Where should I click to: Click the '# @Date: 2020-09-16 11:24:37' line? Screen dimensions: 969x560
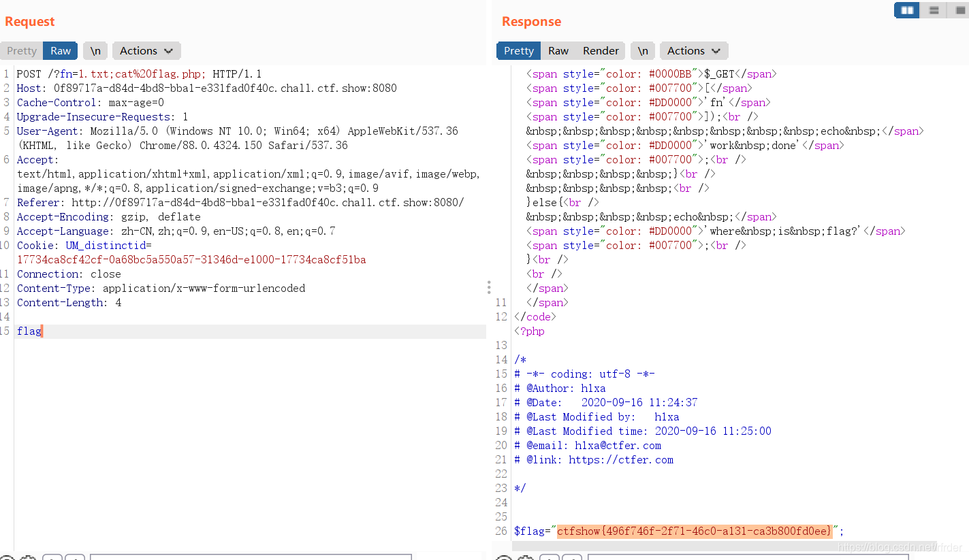[606, 402]
